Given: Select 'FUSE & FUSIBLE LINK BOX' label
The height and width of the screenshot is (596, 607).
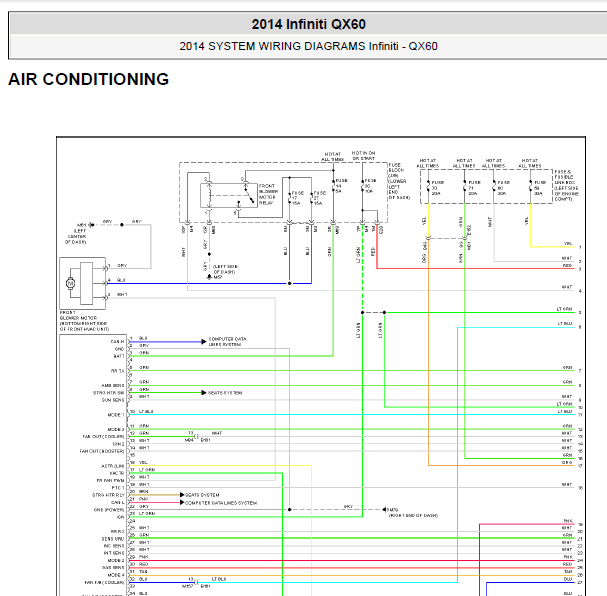Looking at the screenshot, I should point(566,185).
